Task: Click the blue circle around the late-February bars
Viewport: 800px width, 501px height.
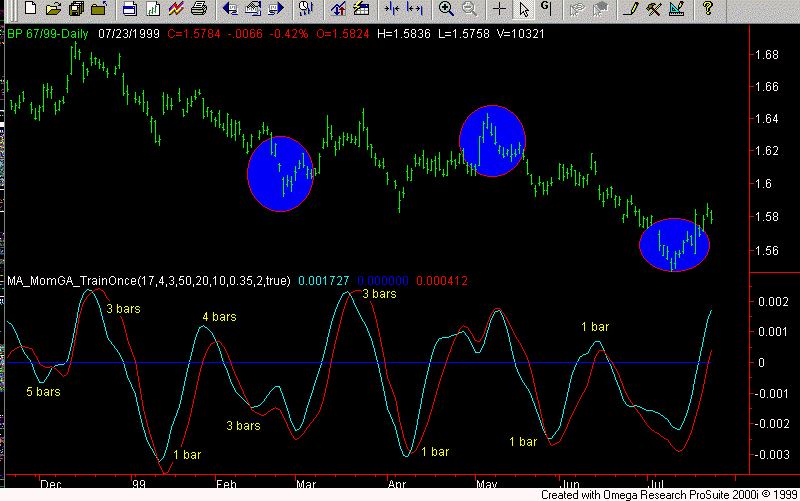Action: (280, 174)
